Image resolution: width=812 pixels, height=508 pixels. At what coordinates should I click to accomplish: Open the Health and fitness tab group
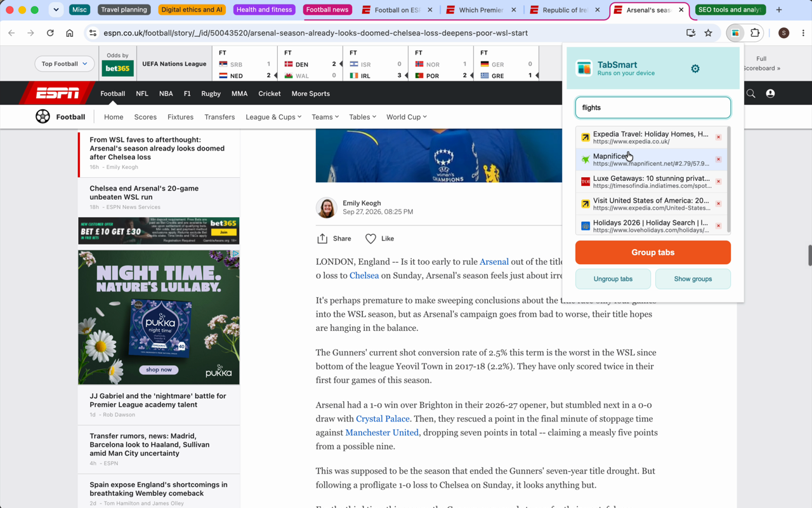point(264,10)
